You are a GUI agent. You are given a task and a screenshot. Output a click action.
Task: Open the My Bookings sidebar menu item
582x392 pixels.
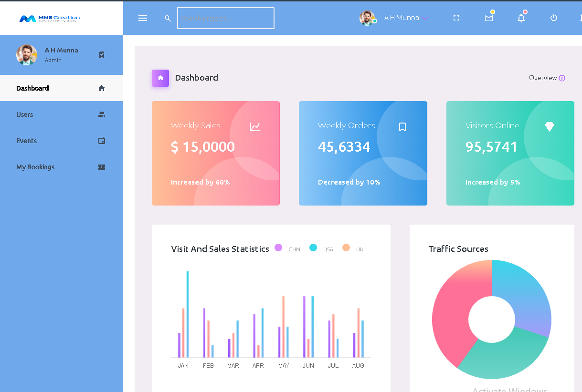tap(62, 167)
